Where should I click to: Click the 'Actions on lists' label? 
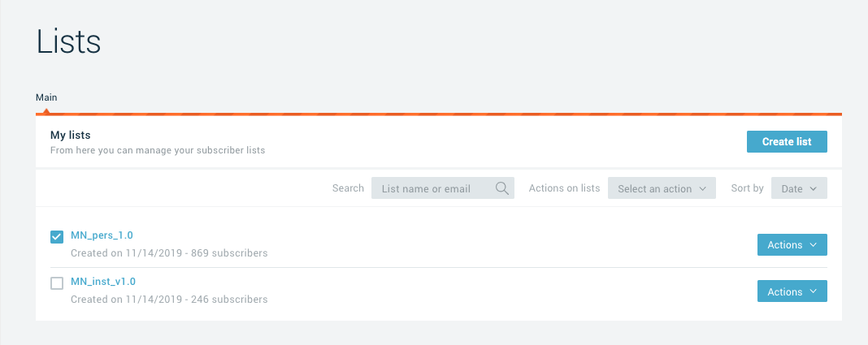pos(564,188)
